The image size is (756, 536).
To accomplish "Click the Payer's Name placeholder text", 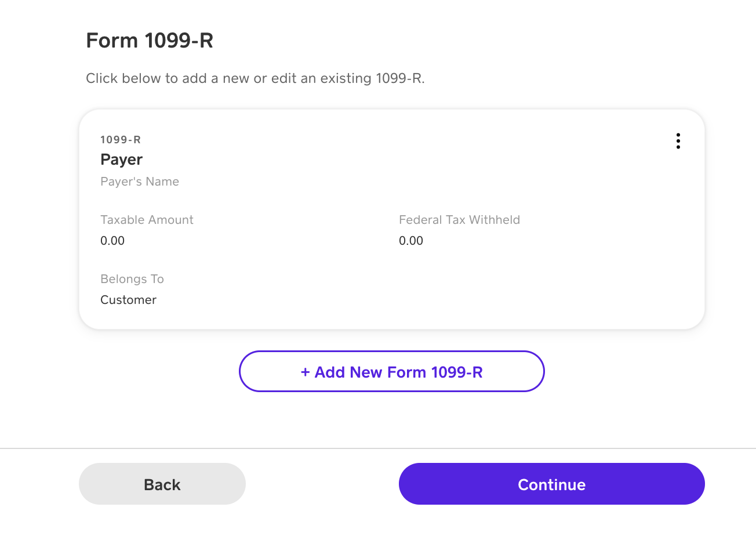I will (140, 182).
